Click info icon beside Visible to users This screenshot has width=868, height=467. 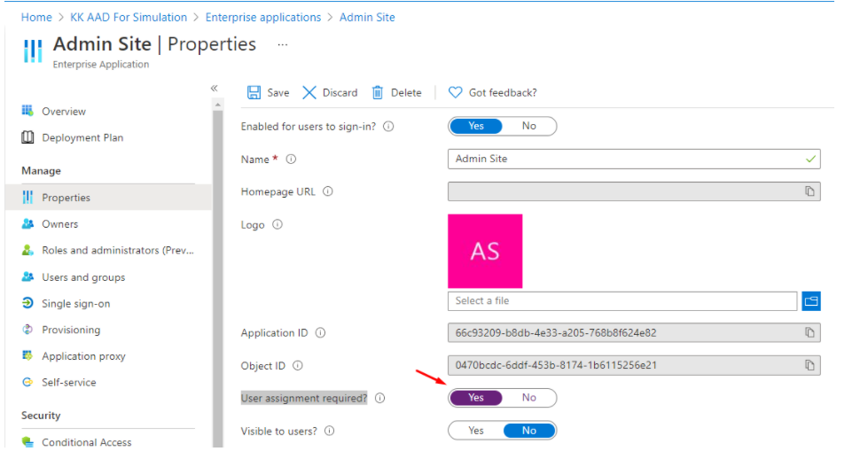pyautogui.click(x=329, y=431)
